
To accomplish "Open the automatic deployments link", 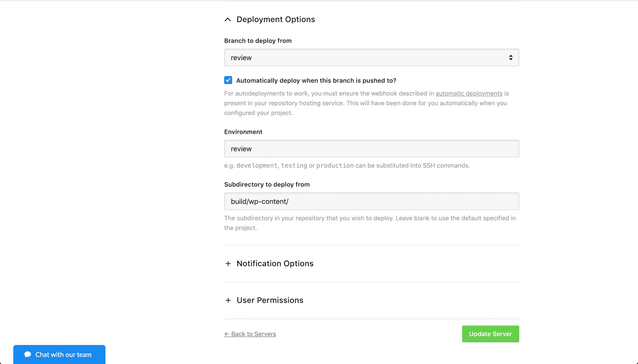I will (469, 93).
